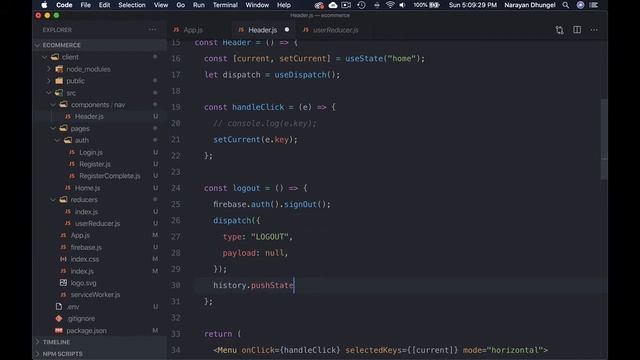Click the volume icon in menu bar

click(x=402, y=5)
